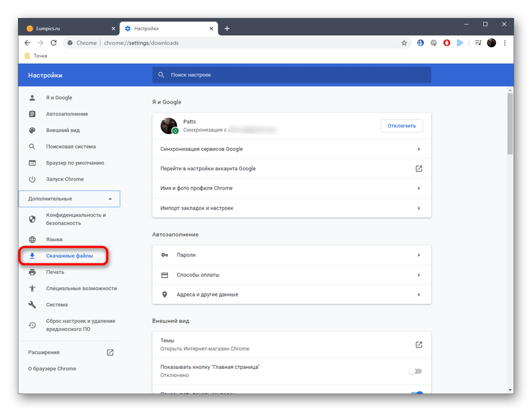Open О браузере Chrome link

(x=52, y=369)
